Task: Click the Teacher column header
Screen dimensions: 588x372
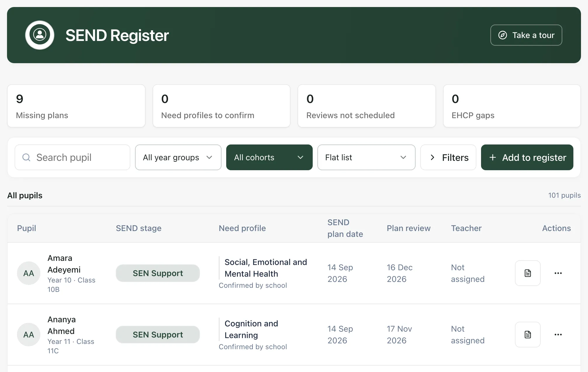Action: (466, 228)
